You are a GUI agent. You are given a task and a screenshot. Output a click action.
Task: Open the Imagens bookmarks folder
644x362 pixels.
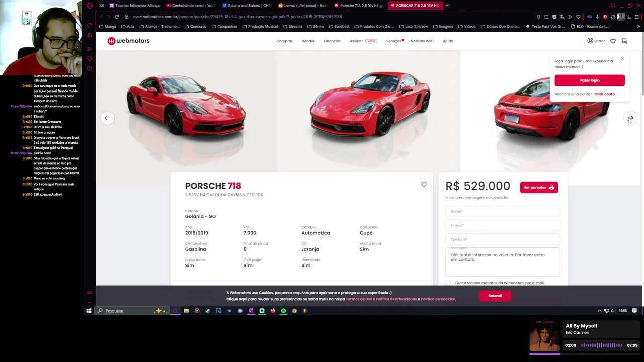(443, 26)
